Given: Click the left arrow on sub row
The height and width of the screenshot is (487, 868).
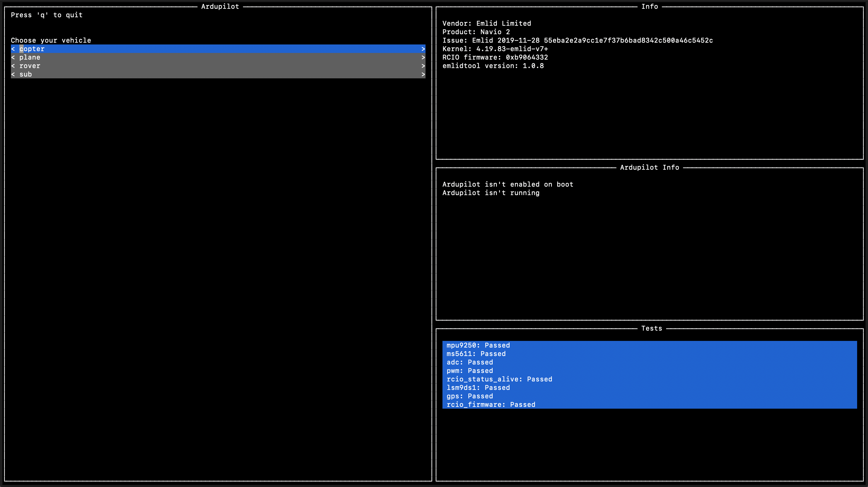Looking at the screenshot, I should 13,74.
